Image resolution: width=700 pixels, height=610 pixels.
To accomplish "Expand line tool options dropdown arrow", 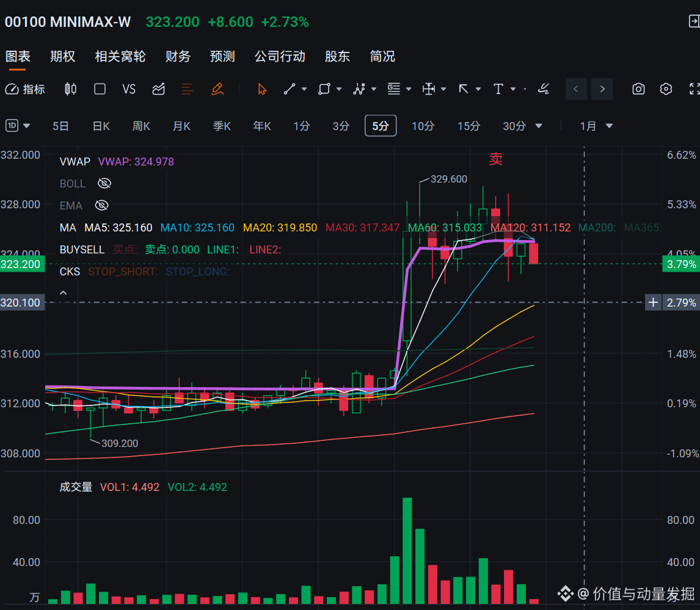I will (304, 89).
